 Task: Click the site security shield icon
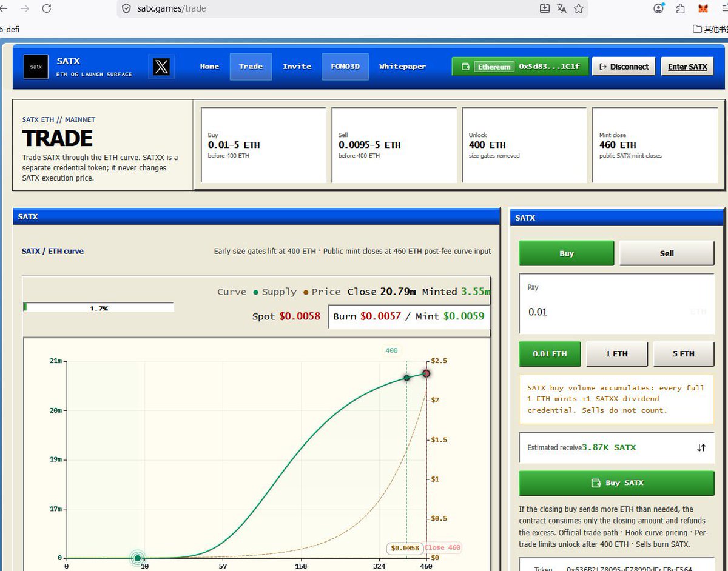coord(126,8)
